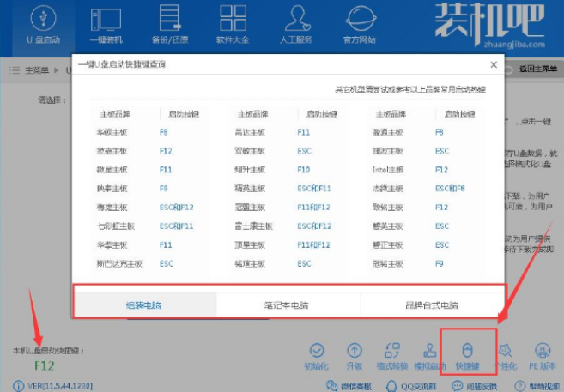
Task: Click the 初始化 icon at bottom
Action: click(x=317, y=355)
